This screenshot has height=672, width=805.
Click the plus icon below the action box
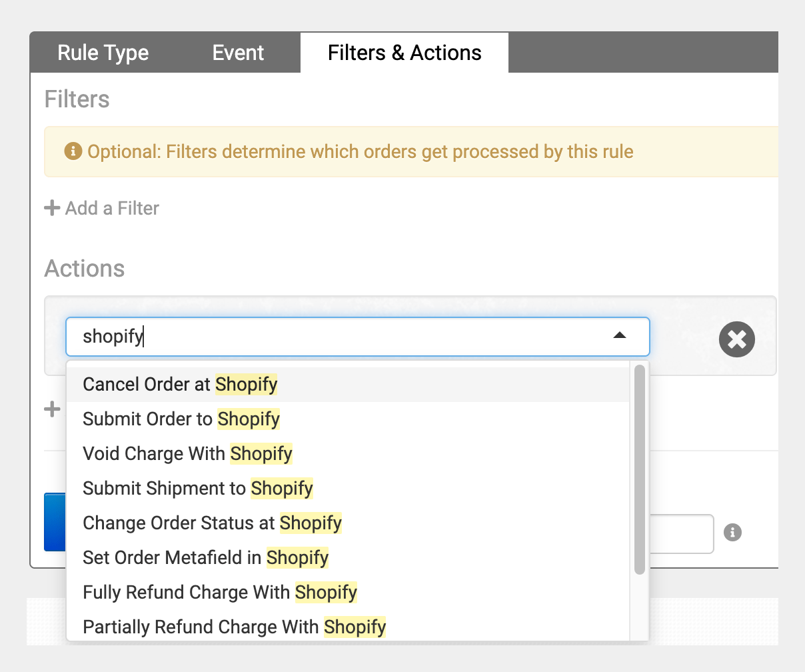coord(52,409)
